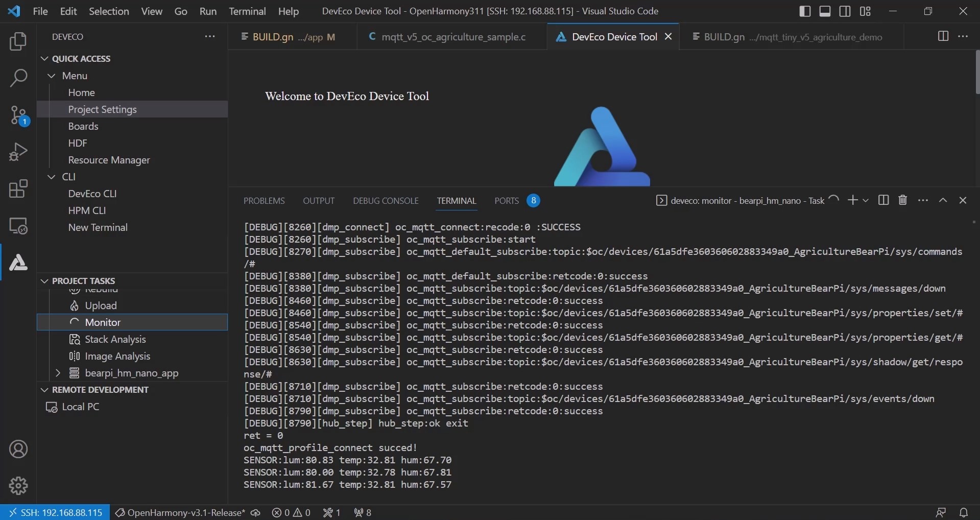Image resolution: width=980 pixels, height=520 pixels.
Task: Toggle secondary side bar layout icon
Action: (x=845, y=11)
